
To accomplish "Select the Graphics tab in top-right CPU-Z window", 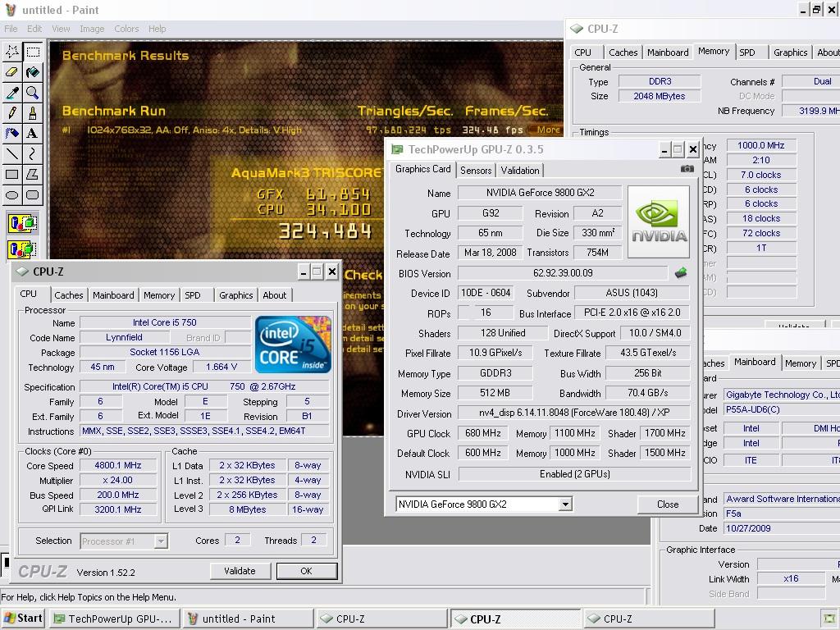I will (x=790, y=52).
